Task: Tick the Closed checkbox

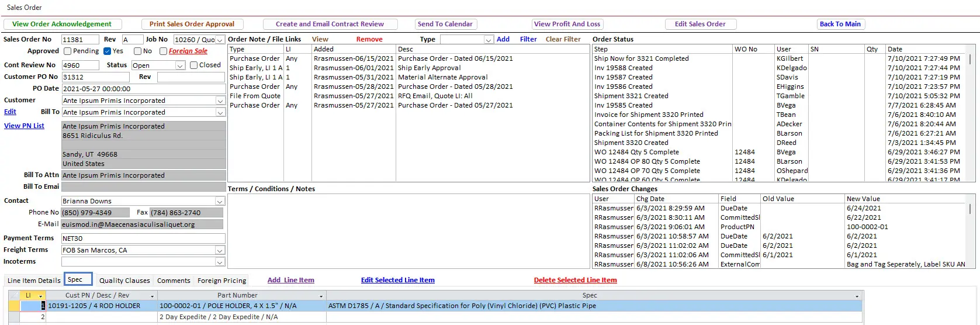Action: click(x=194, y=65)
